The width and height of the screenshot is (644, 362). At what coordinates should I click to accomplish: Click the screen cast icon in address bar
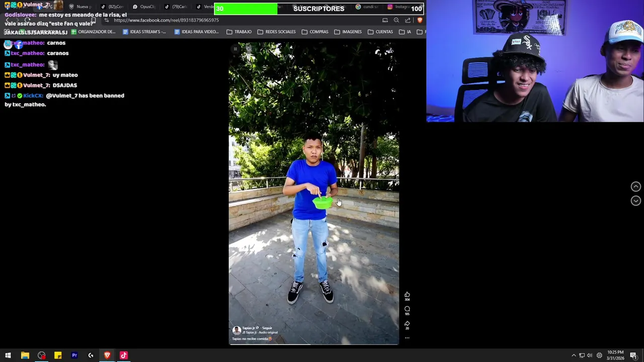385,20
